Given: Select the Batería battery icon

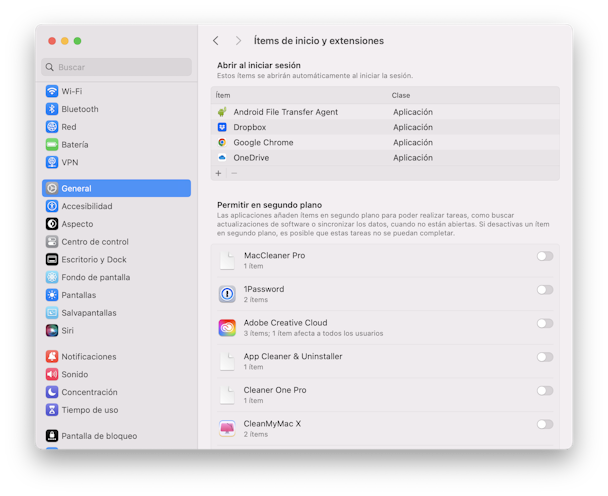Looking at the screenshot, I should coord(52,145).
